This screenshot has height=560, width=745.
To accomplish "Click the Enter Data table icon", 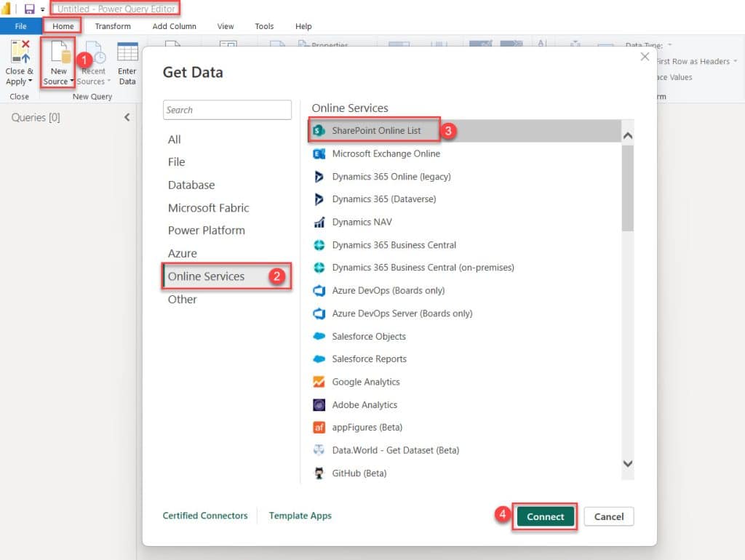I will click(127, 52).
